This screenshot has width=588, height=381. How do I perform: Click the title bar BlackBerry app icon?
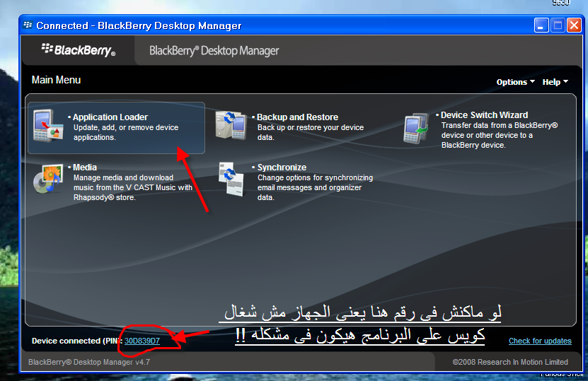28,25
